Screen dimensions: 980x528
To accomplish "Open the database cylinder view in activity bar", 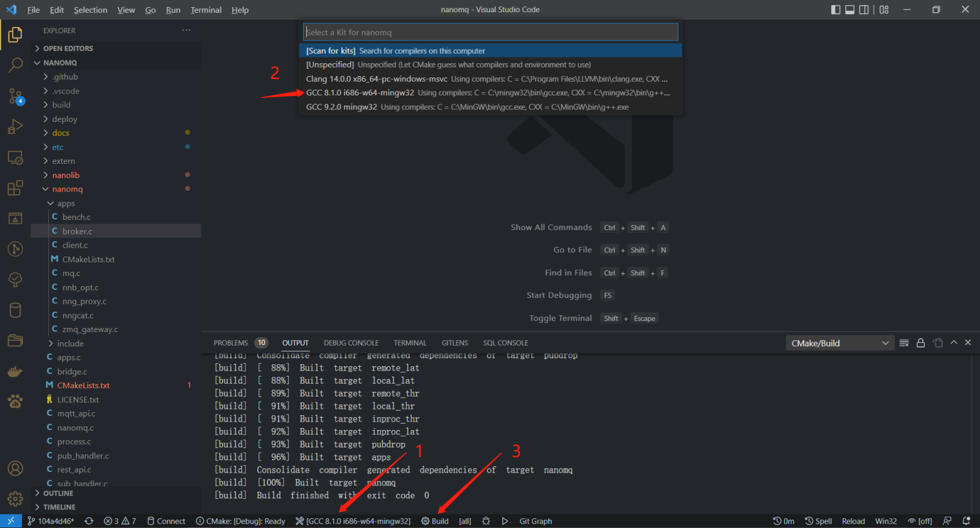I will [15, 310].
